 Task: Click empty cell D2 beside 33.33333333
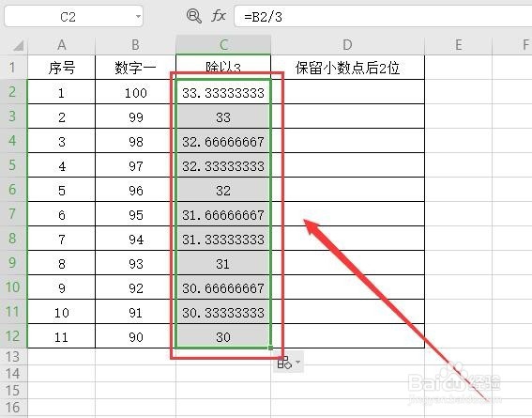347,92
